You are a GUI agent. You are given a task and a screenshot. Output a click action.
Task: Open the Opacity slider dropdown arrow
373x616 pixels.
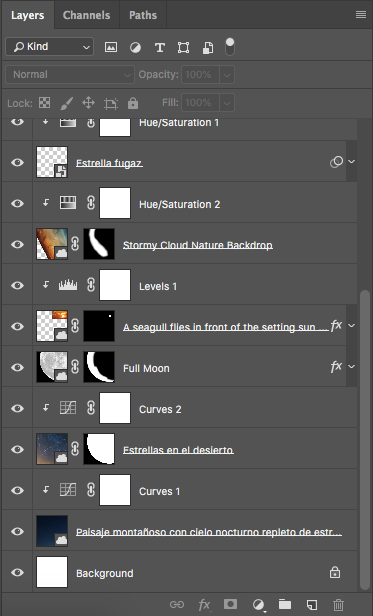pos(227,75)
